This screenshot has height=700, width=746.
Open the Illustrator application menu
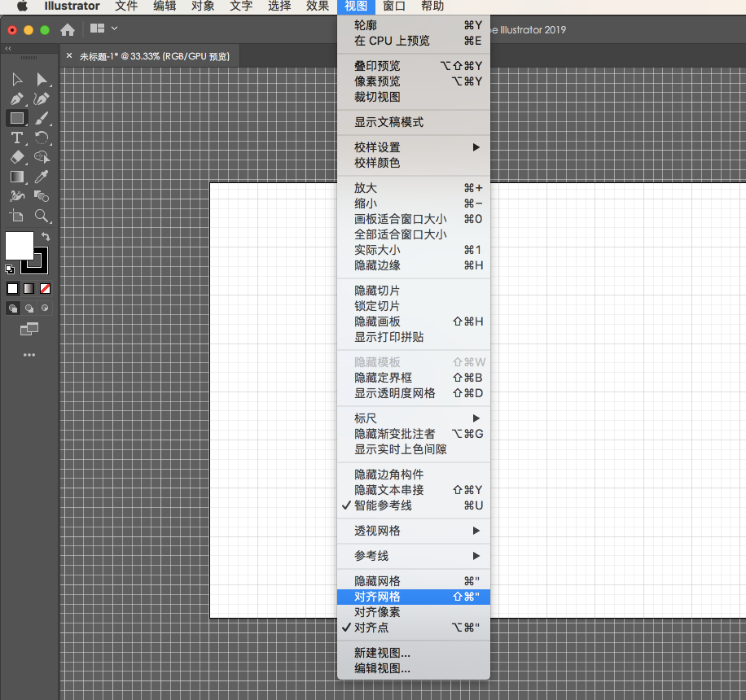(x=72, y=7)
